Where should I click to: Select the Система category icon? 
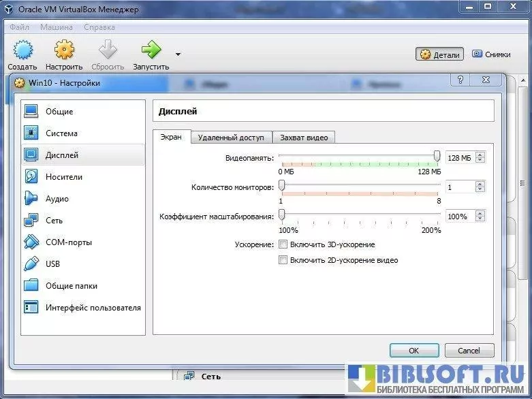point(31,133)
